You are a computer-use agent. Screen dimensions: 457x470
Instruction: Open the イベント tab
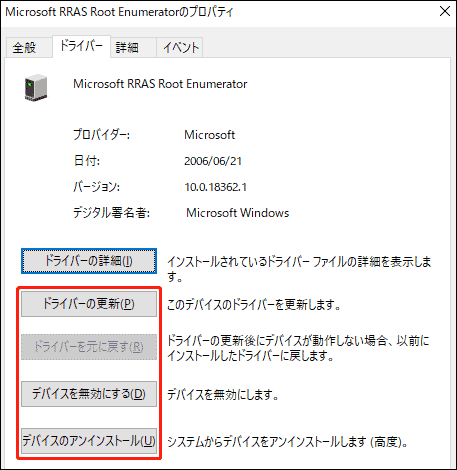pyautogui.click(x=180, y=47)
